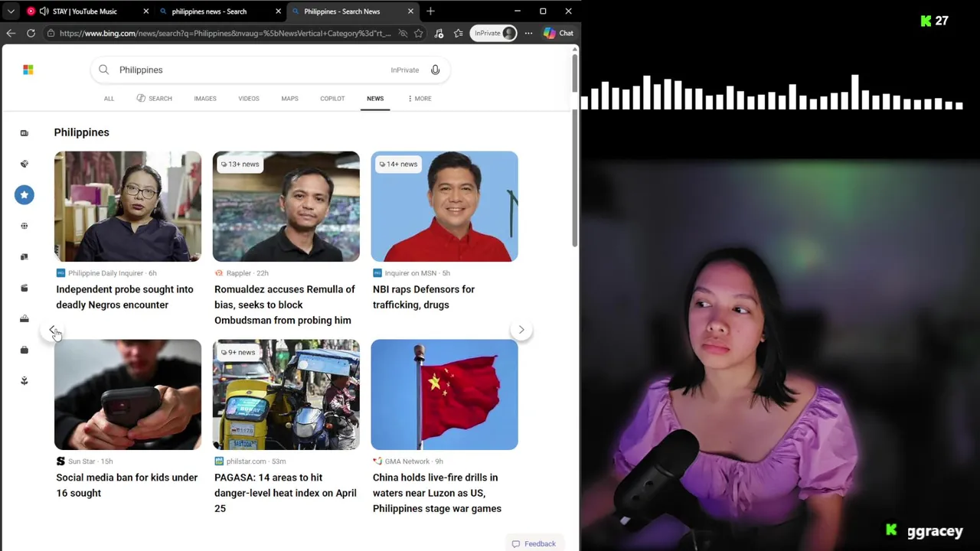Open the globe world news sidebar icon

coord(24,226)
